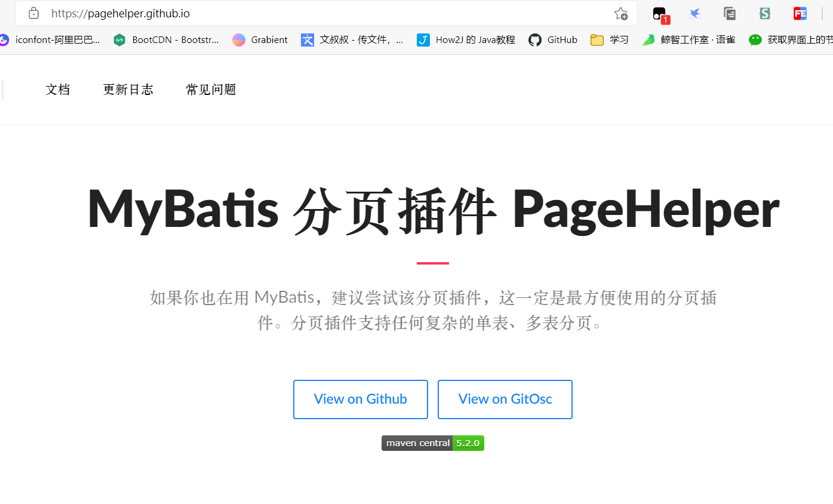Image resolution: width=833 pixels, height=504 pixels.
Task: Open the 更新日志 navigation menu item
Action: [x=128, y=90]
